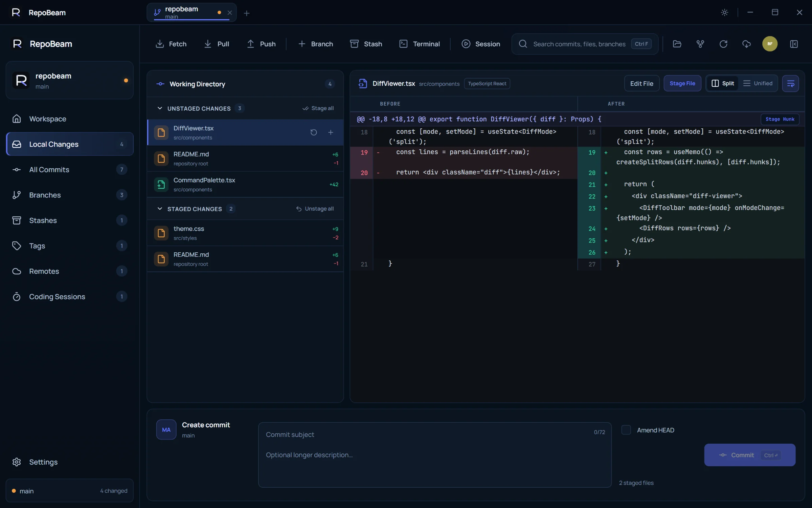Toggle the sidebar panel layout icon
The width and height of the screenshot is (812, 508).
tap(794, 44)
